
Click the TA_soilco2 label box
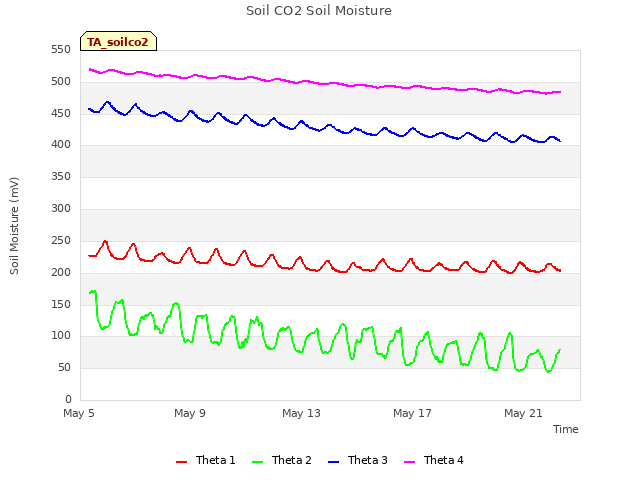pyautogui.click(x=118, y=41)
